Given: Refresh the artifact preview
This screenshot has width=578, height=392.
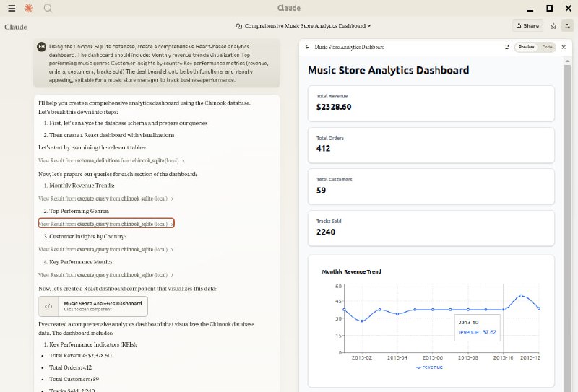Looking at the screenshot, I should [x=507, y=47].
